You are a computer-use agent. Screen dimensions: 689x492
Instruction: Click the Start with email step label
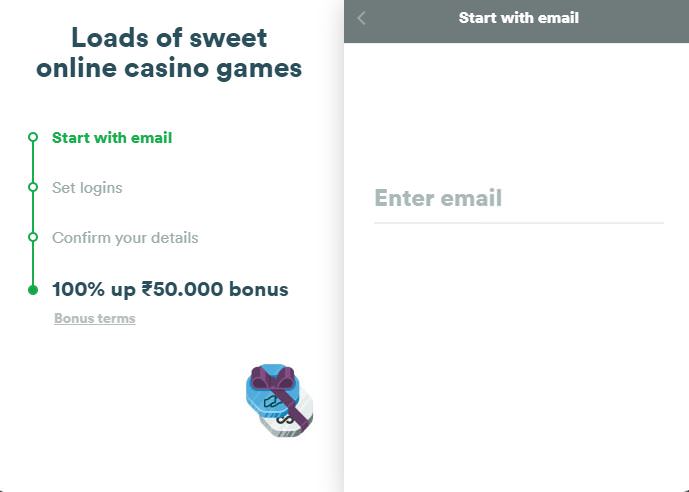112,137
